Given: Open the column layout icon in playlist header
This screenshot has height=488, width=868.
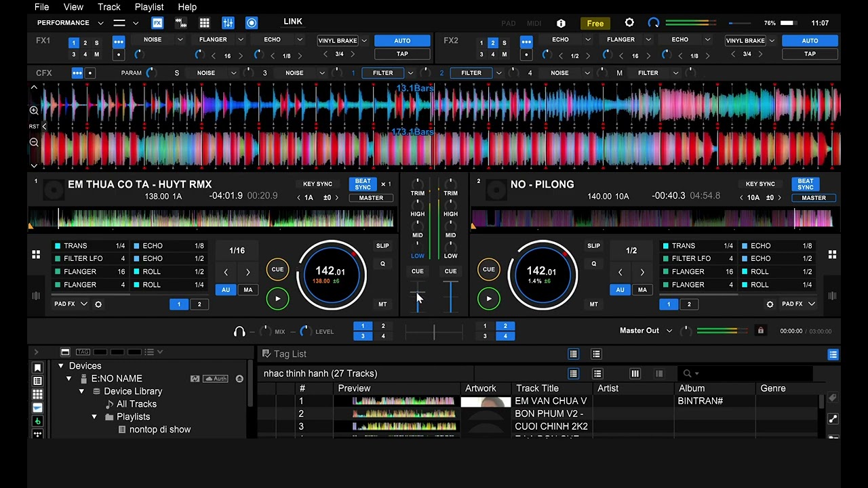Looking at the screenshot, I should coord(635,373).
